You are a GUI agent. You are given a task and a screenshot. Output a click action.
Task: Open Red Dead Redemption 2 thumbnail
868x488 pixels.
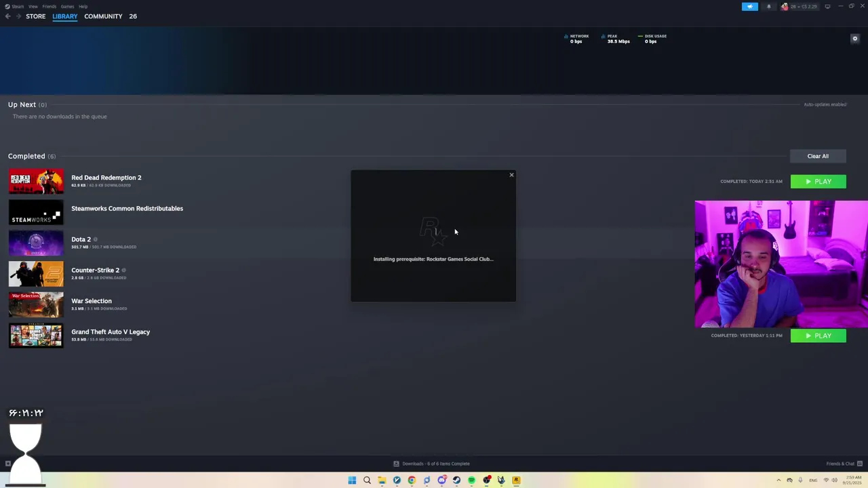click(36, 181)
